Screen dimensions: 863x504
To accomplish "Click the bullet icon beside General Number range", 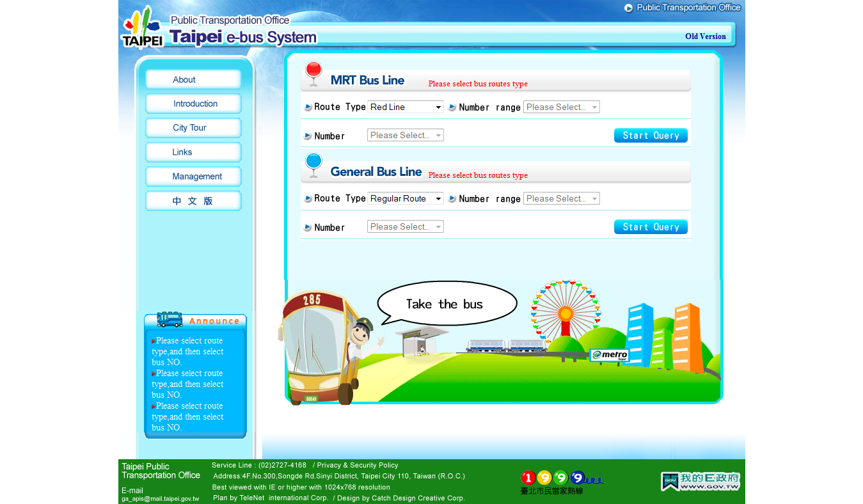I will pos(452,199).
